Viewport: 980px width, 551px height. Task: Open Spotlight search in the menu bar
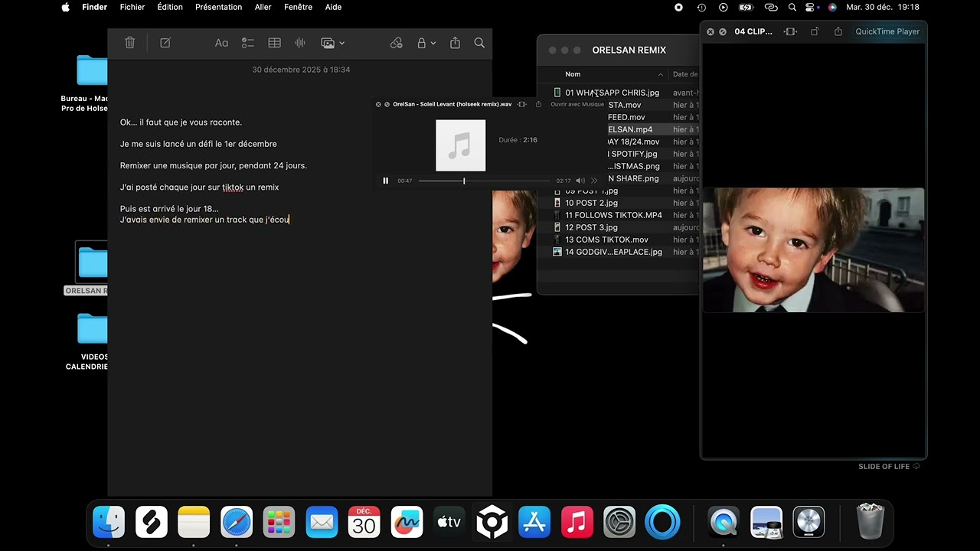click(x=792, y=7)
